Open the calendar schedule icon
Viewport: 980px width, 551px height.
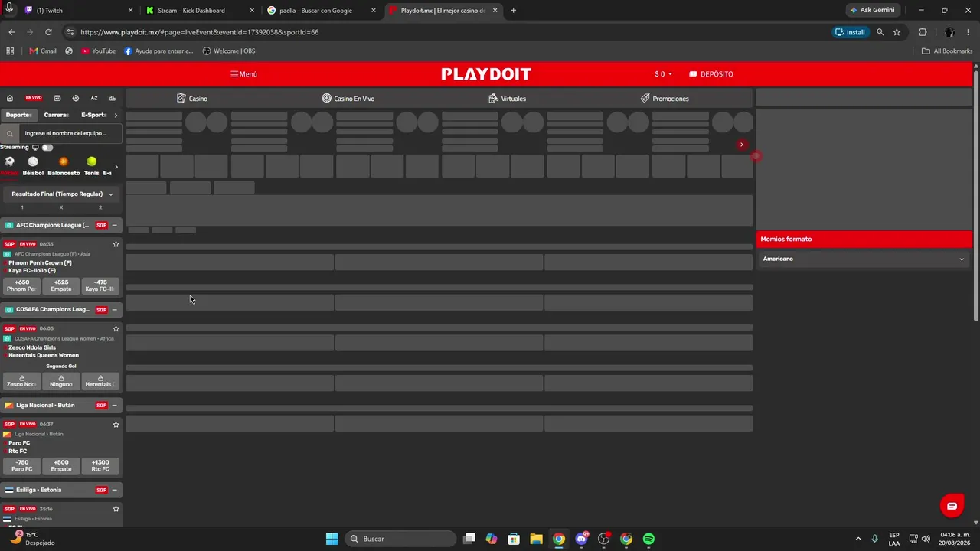(57, 98)
